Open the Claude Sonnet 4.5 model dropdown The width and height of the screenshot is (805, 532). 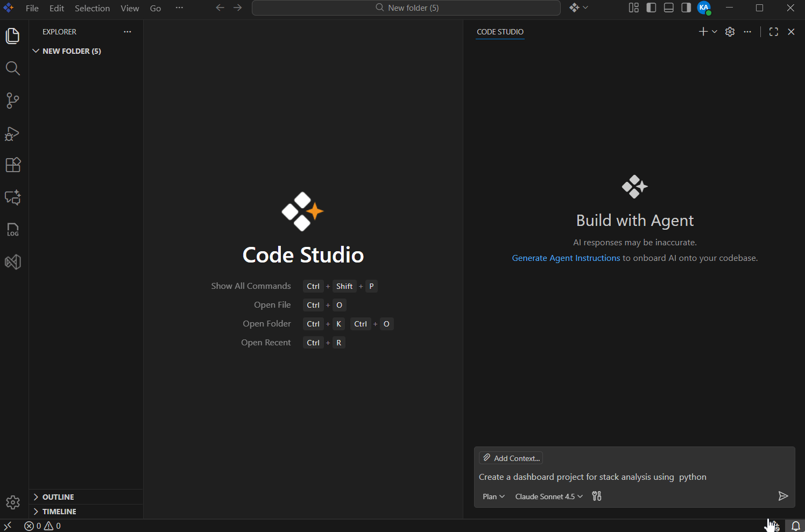[x=548, y=496]
